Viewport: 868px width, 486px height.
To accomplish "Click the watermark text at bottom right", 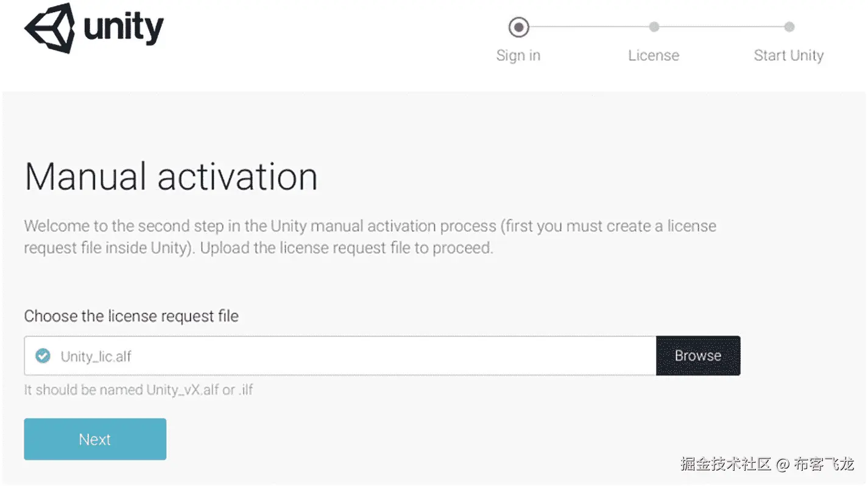I will click(767, 463).
